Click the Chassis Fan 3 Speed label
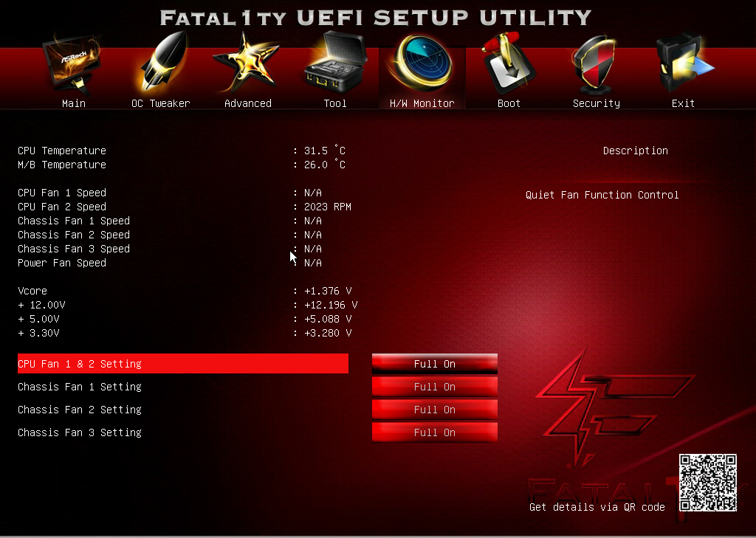 (x=74, y=249)
